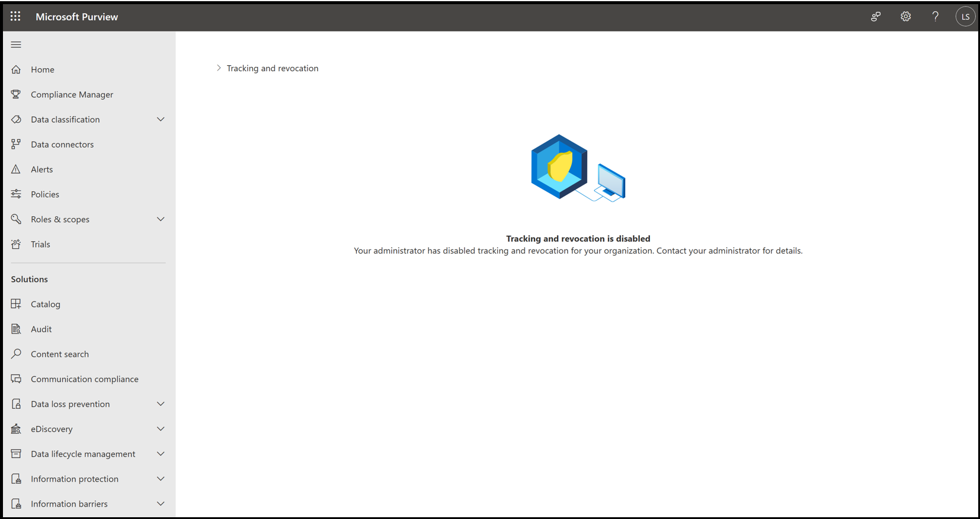Screen dimensions: 980x519
Task: Expand Information protection submenu chevron
Action: 161,479
